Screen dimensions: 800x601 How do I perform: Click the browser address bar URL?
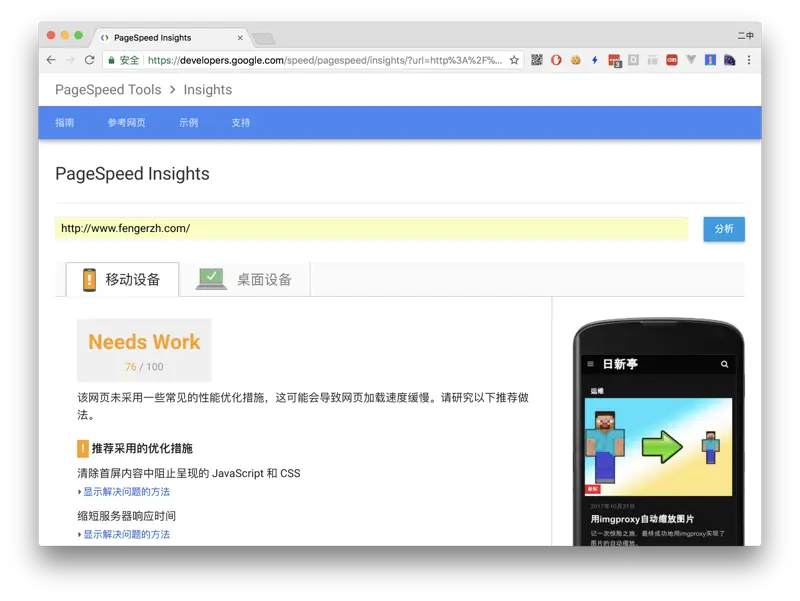[324, 60]
